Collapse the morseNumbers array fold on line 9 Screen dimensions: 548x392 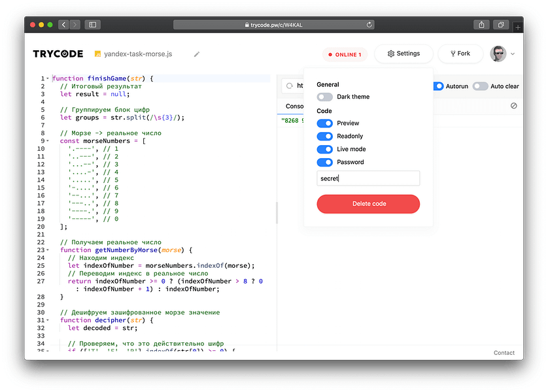click(x=48, y=141)
